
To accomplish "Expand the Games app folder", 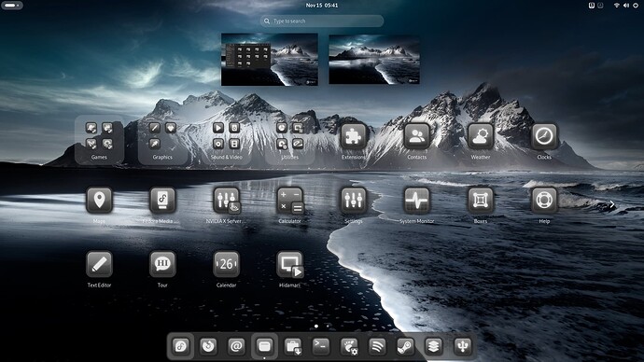I will [99, 140].
